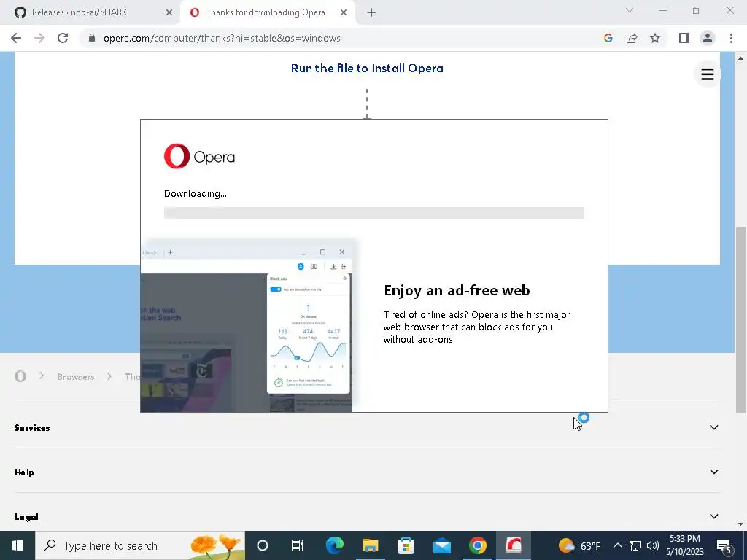Image resolution: width=747 pixels, height=560 pixels.
Task: Open the Chrome side panel
Action: [684, 38]
